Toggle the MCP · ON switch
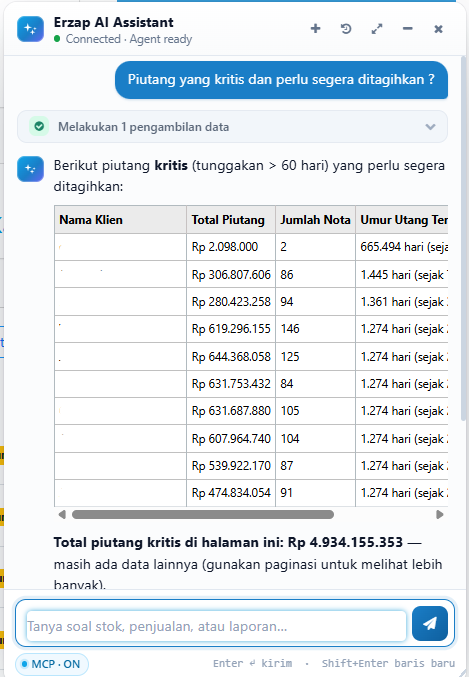The width and height of the screenshot is (469, 677). tap(52, 664)
